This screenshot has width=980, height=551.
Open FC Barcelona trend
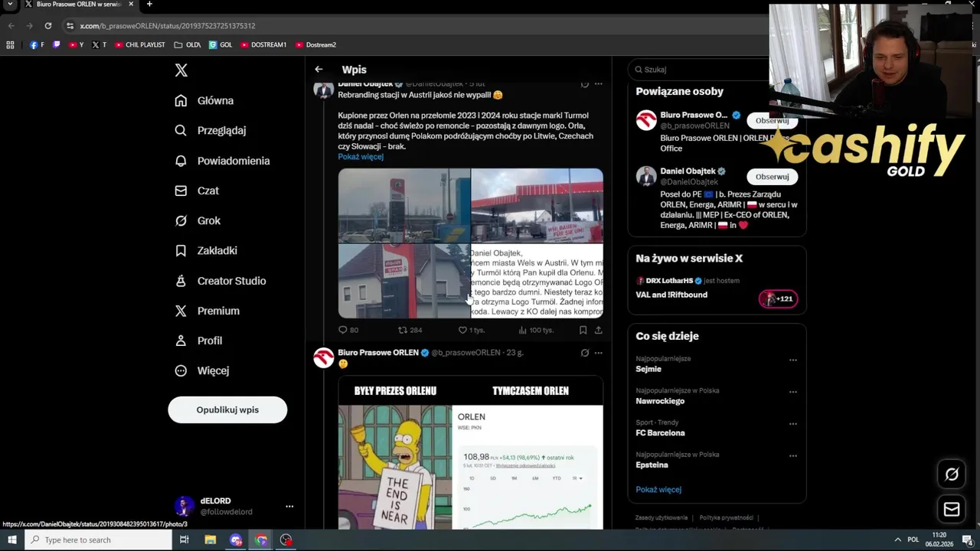(x=660, y=433)
